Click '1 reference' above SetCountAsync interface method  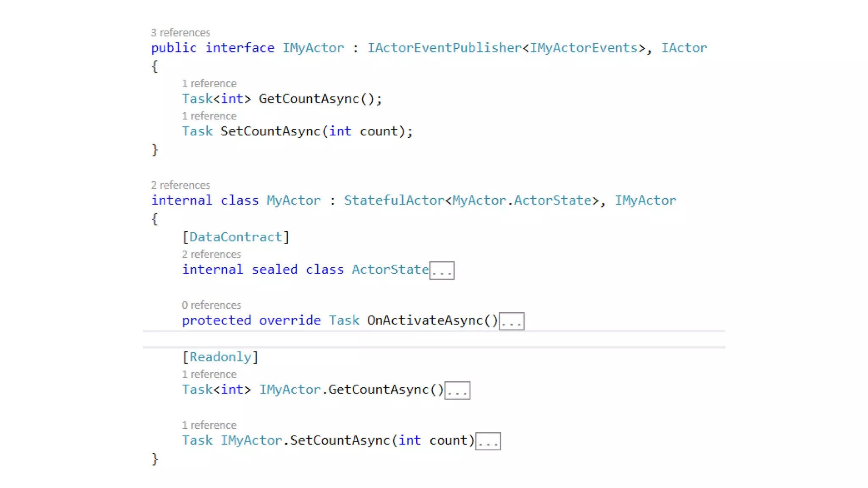point(209,116)
